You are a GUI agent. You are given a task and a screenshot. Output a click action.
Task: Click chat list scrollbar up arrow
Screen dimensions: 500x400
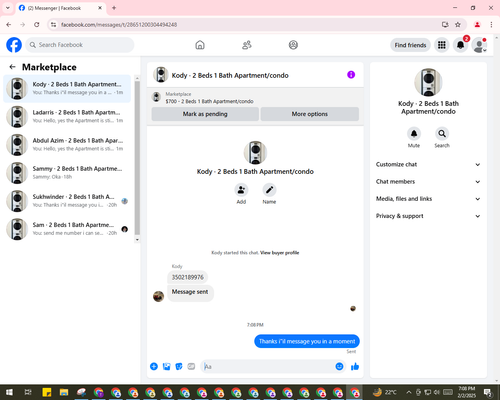click(x=137, y=78)
